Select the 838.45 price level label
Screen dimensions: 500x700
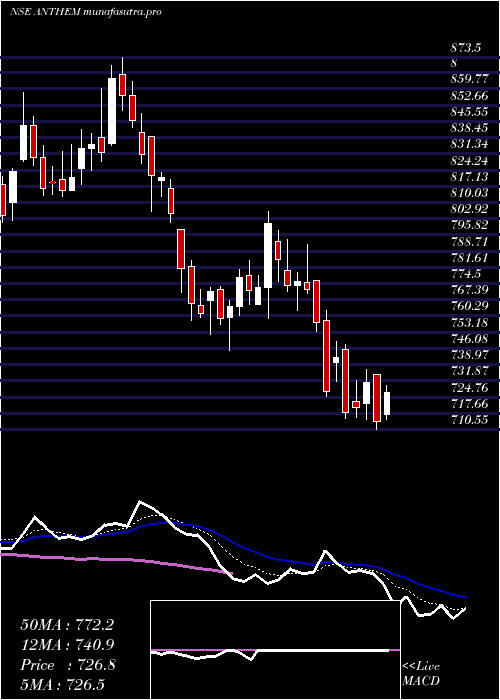(x=469, y=128)
